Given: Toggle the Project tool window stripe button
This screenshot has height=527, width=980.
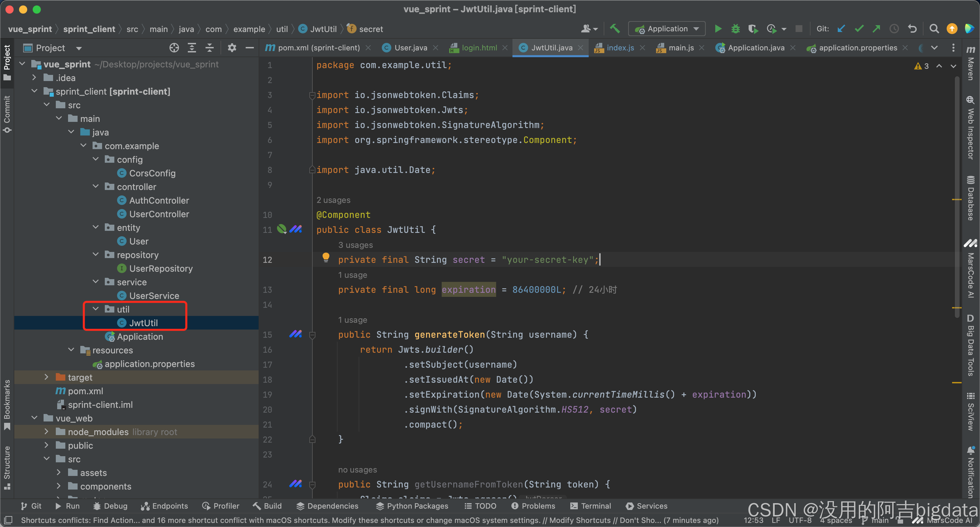Looking at the screenshot, I should point(7,62).
